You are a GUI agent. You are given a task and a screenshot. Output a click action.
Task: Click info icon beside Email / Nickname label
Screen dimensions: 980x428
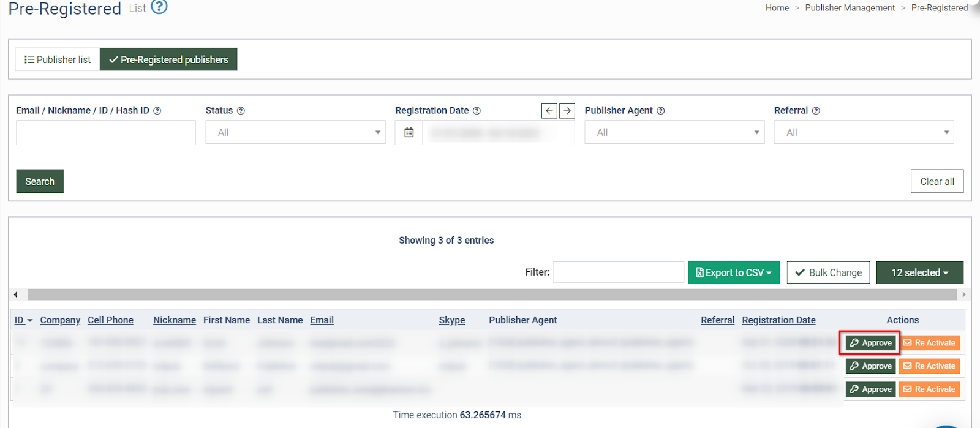coord(157,111)
